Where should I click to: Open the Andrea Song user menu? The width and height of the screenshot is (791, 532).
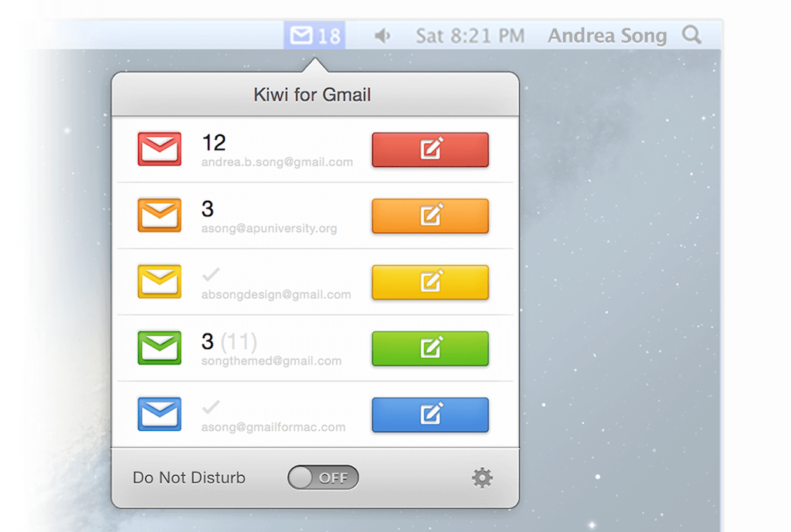coord(607,36)
